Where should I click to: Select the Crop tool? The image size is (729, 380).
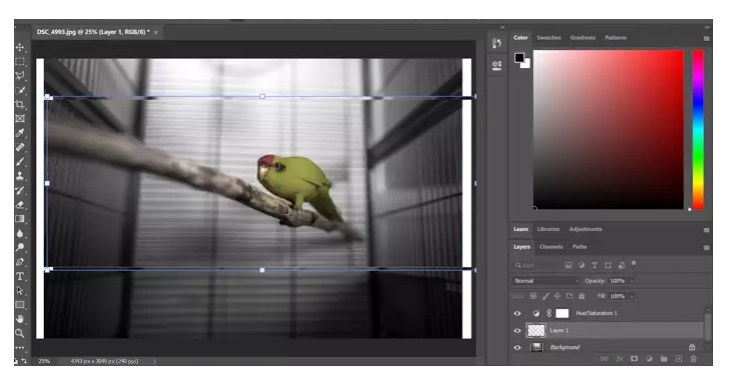(x=20, y=104)
